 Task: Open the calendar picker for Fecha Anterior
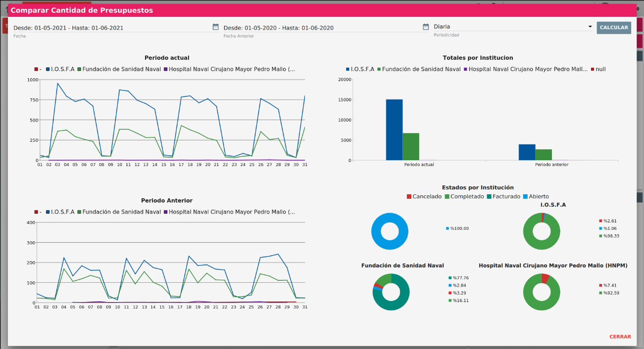[x=426, y=27]
